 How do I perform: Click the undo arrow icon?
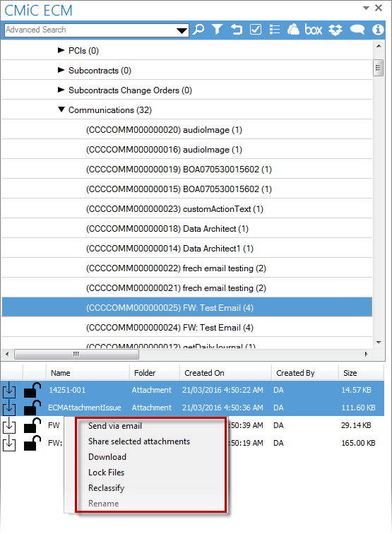(x=237, y=30)
